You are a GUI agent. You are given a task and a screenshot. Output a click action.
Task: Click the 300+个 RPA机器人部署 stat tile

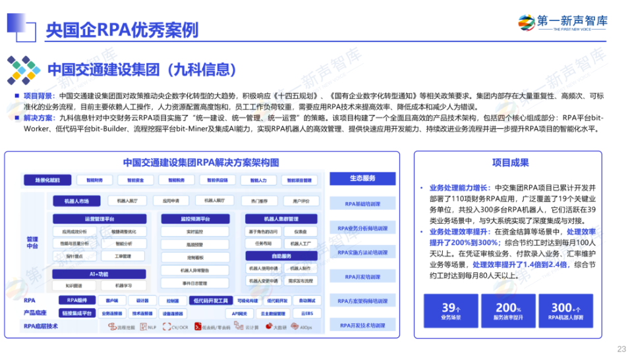click(565, 311)
